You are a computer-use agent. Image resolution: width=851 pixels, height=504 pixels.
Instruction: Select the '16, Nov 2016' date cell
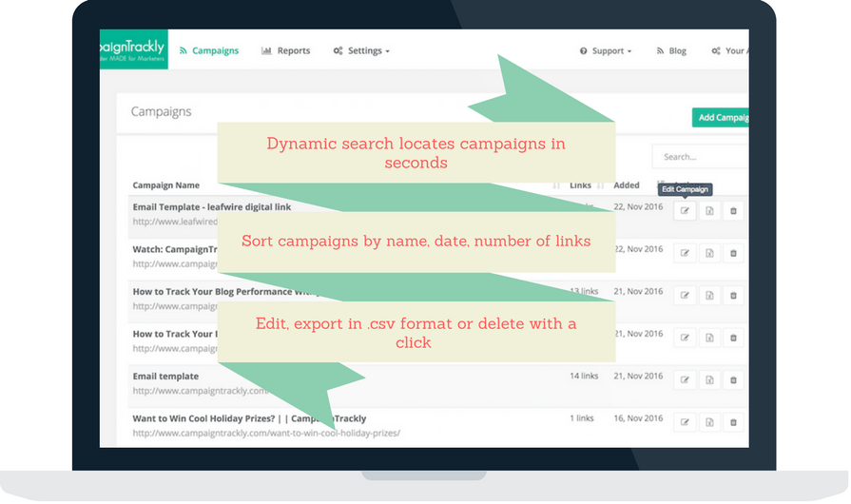click(x=638, y=418)
